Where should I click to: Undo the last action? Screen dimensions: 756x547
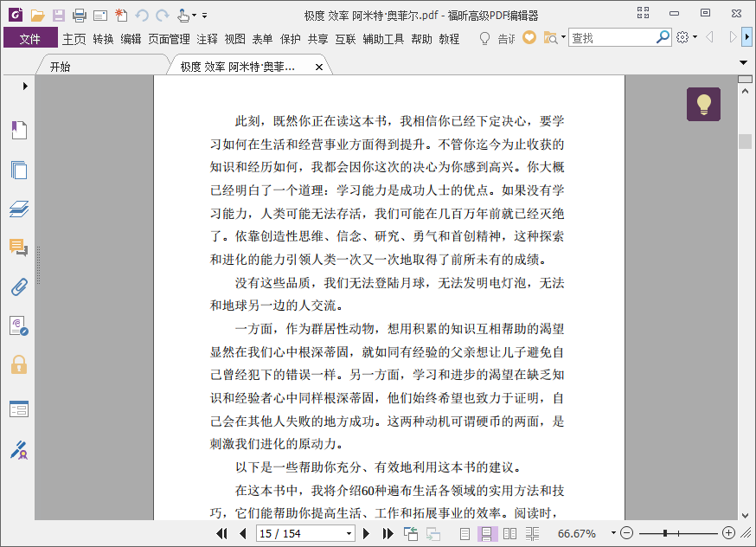pyautogui.click(x=142, y=16)
